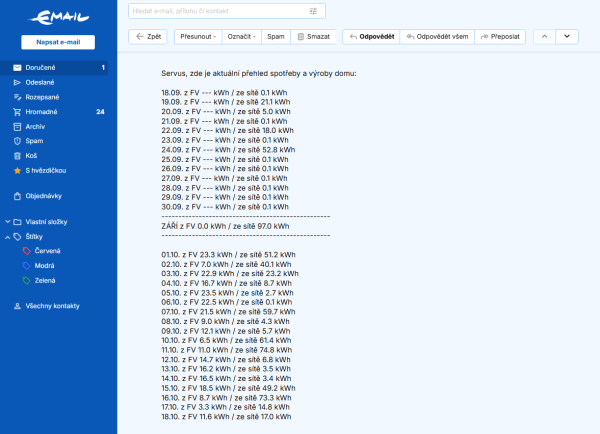Click the Hromadné cart icon

point(17,112)
